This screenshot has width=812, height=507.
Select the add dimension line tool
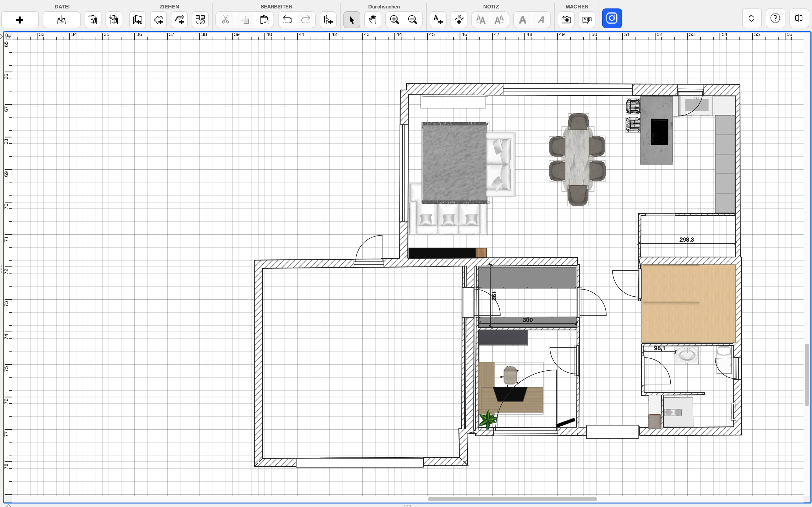(459, 20)
